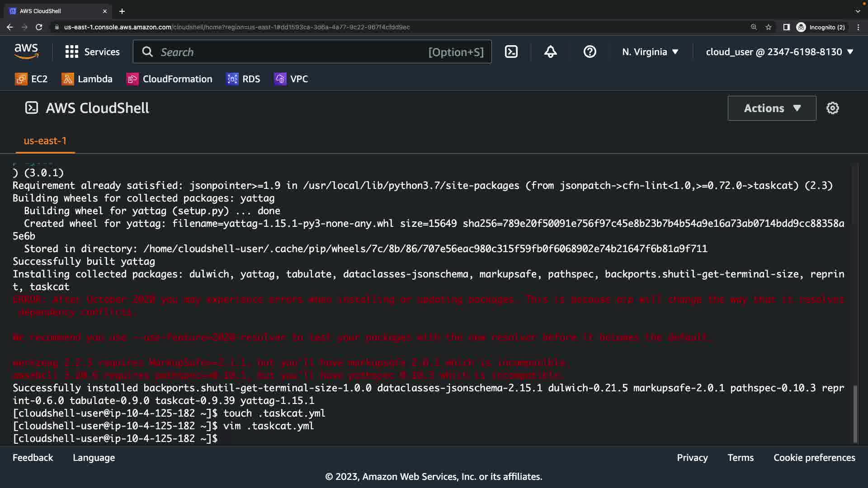Image resolution: width=868 pixels, height=488 pixels.
Task: Expand the Actions dropdown
Action: coord(772,108)
